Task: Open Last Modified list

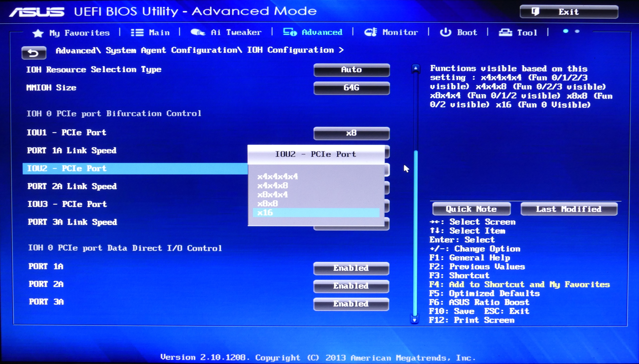Action: click(569, 209)
